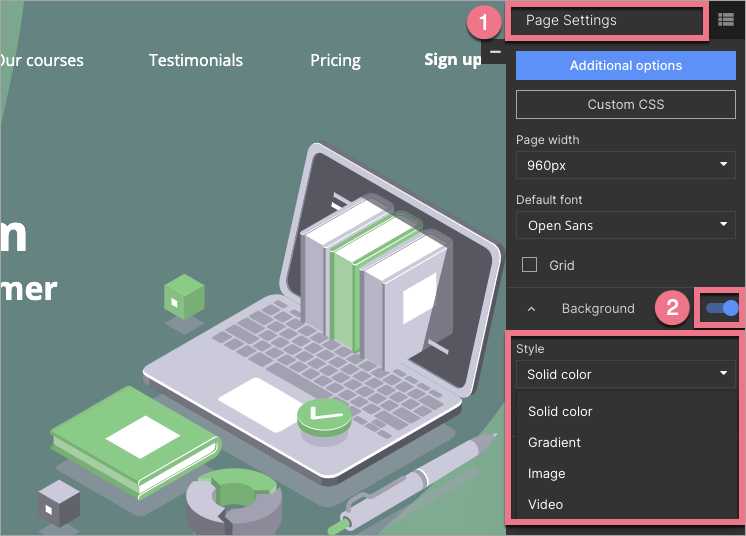Image resolution: width=746 pixels, height=536 pixels.
Task: Click the Additional options button
Action: click(626, 66)
